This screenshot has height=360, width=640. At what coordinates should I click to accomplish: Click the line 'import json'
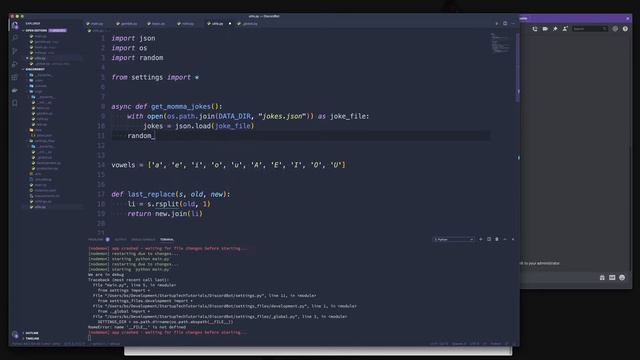point(133,38)
